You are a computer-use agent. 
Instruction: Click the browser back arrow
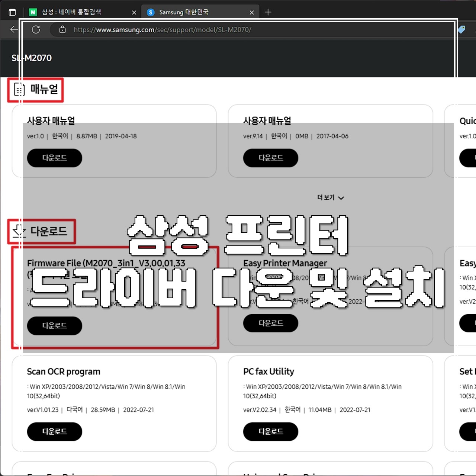pos(14,29)
